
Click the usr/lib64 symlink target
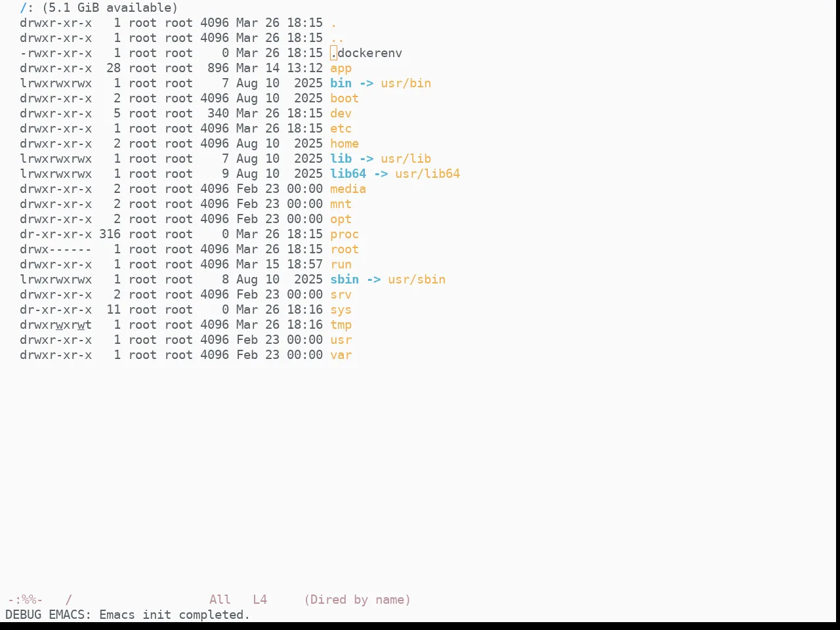[427, 174]
